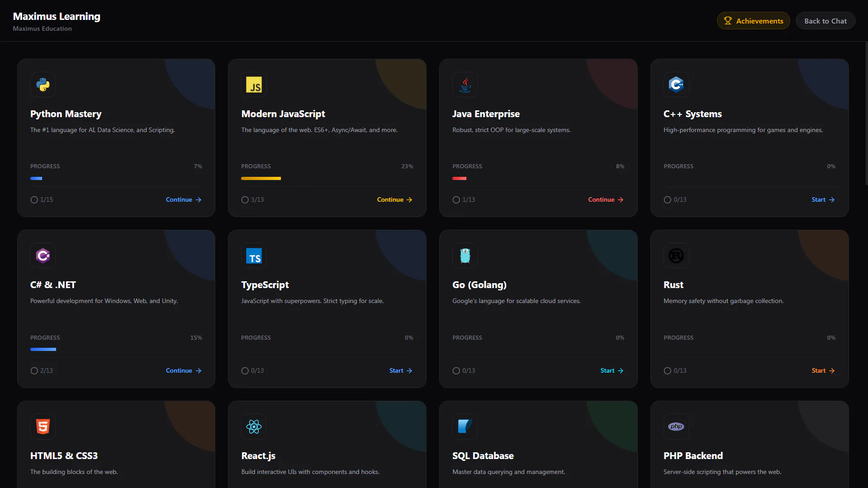Viewport: 868px width, 488px height.
Task: Click the PHP Backend card title
Action: coord(693,456)
